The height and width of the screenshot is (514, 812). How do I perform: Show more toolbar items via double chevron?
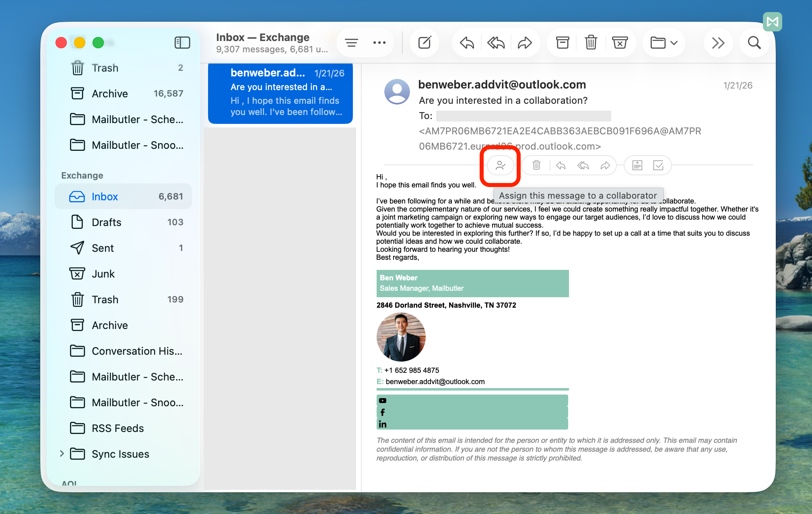(x=718, y=43)
